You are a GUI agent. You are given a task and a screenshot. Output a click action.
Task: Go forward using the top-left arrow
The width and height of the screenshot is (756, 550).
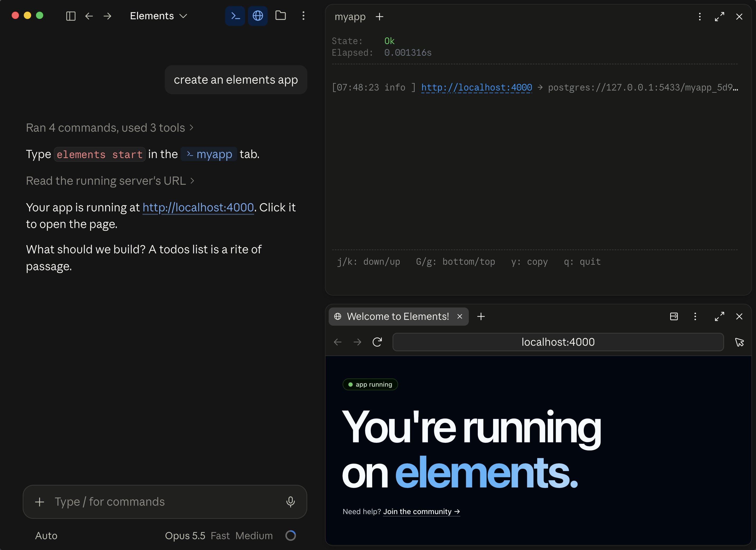(x=107, y=16)
